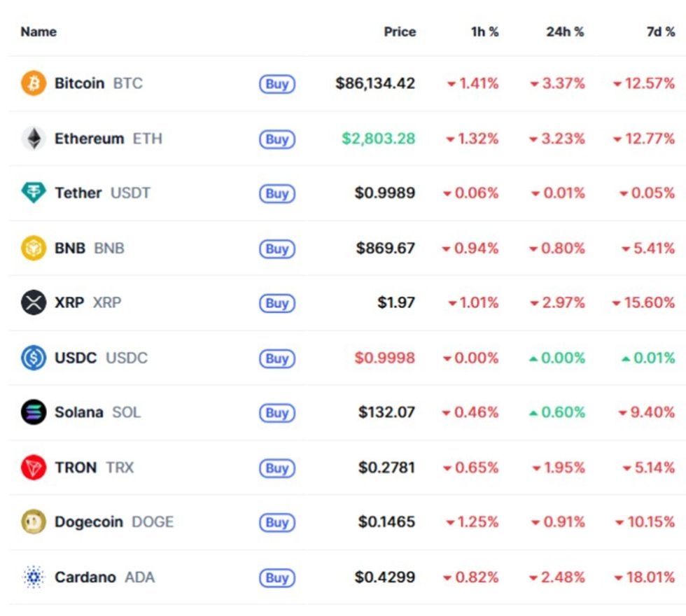Sort by the Name column header
This screenshot has height=616, width=686.
[x=38, y=32]
